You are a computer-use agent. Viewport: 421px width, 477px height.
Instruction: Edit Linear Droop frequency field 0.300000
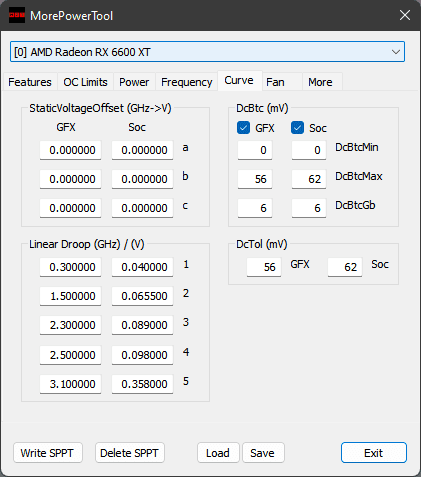70,267
